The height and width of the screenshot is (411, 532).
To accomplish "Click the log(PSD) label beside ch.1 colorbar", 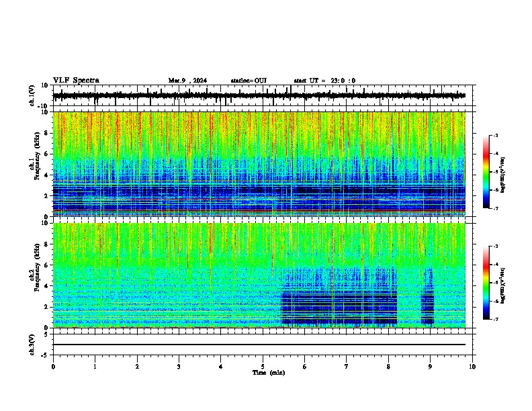I will 502,175.
